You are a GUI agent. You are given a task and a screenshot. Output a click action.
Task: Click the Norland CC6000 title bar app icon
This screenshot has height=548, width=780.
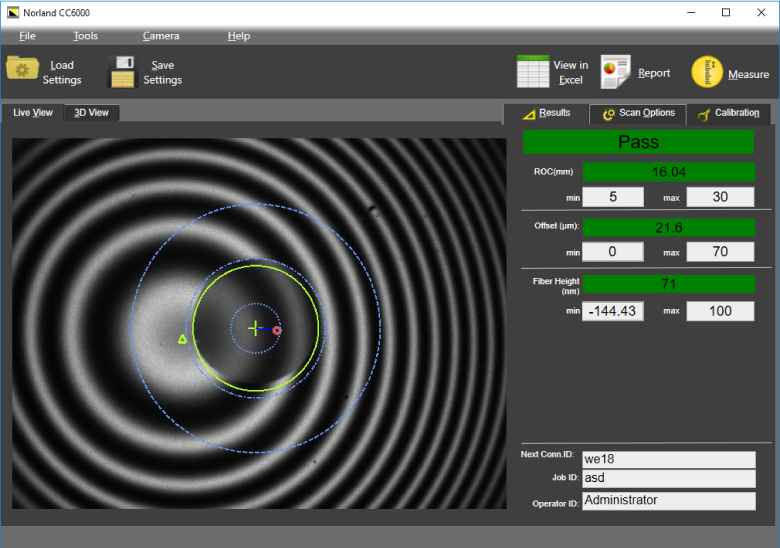point(13,12)
